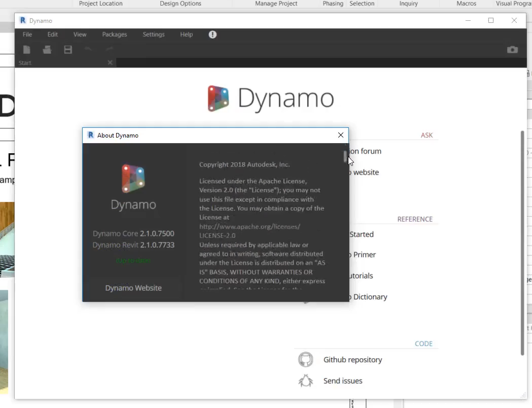Visit the Dynamo Website link
This screenshot has width=532, height=408.
click(x=133, y=288)
